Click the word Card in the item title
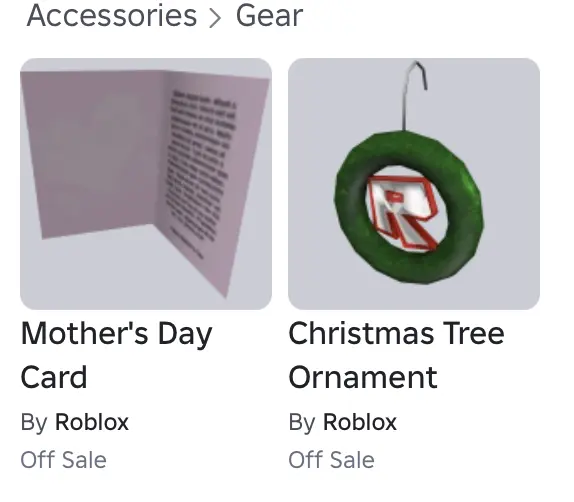Image resolution: width=574 pixels, height=502 pixels. pos(54,377)
